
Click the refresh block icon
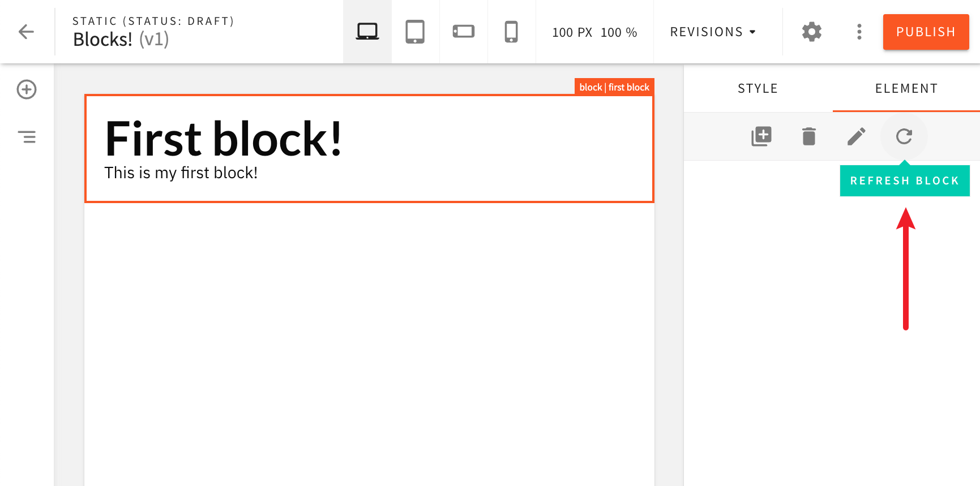point(904,136)
